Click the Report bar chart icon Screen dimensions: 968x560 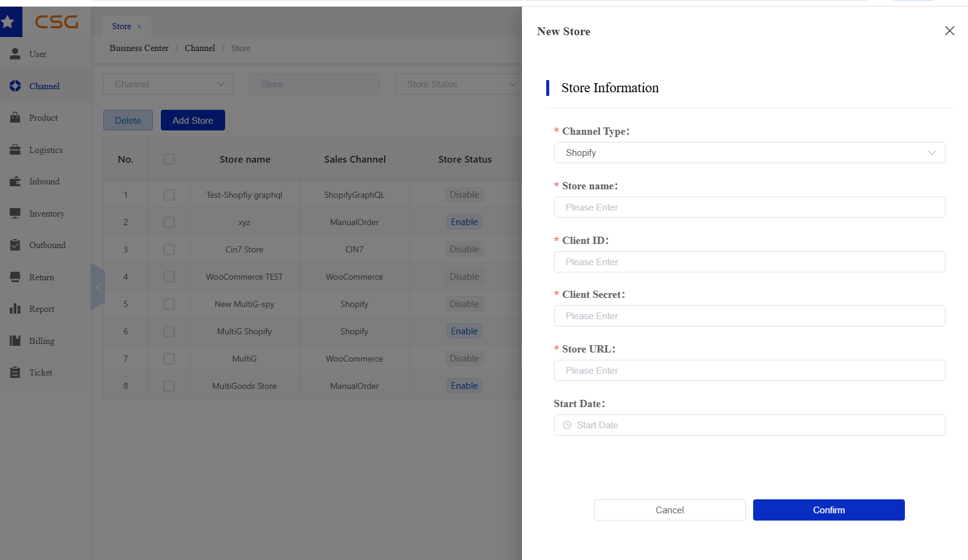(x=15, y=309)
